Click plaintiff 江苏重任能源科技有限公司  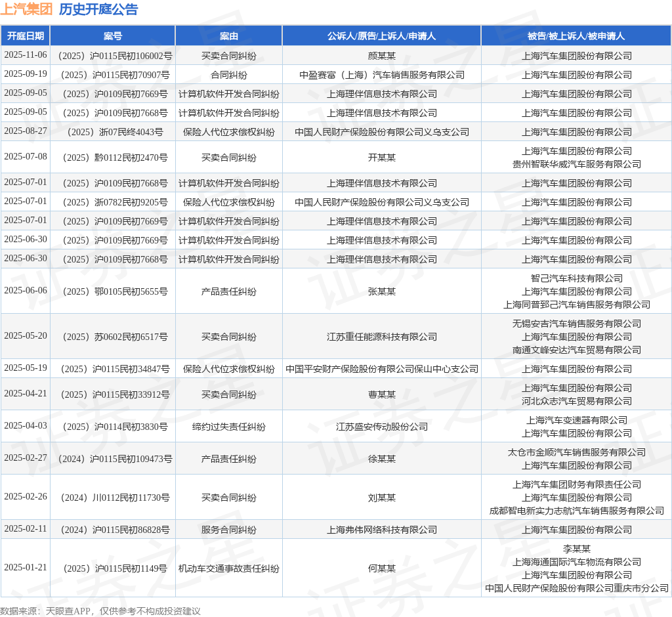[x=381, y=337]
